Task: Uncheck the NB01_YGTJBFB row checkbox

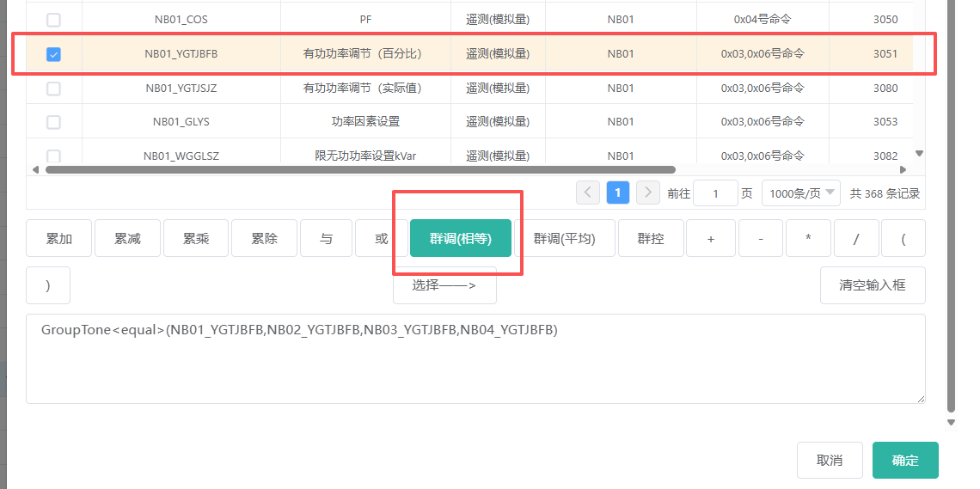Action: pos(53,54)
